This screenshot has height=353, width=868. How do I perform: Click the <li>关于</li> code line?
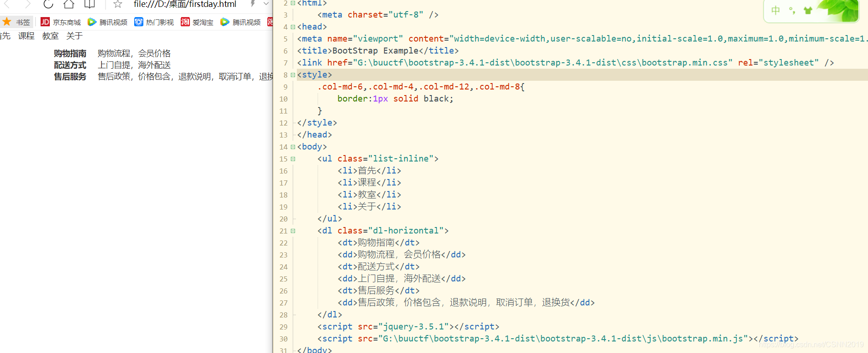click(x=369, y=207)
